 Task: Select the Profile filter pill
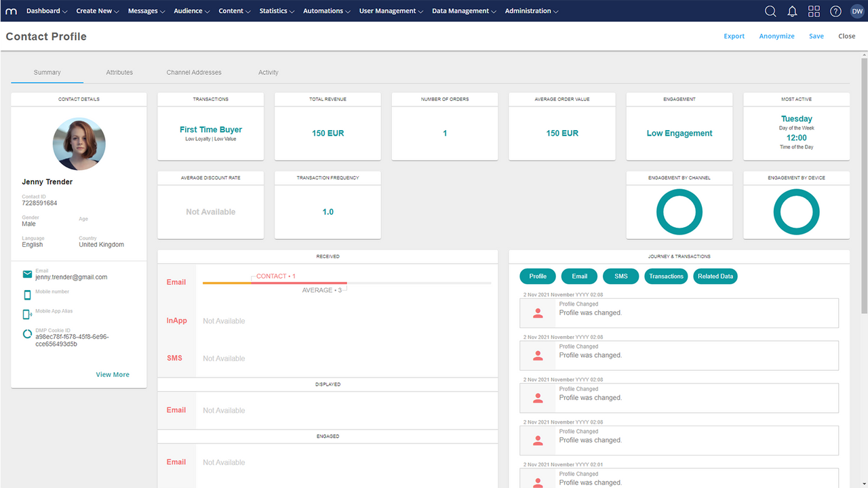[x=537, y=276]
